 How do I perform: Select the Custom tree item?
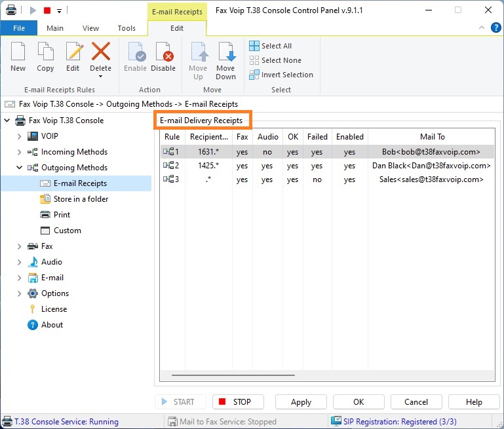tap(68, 231)
